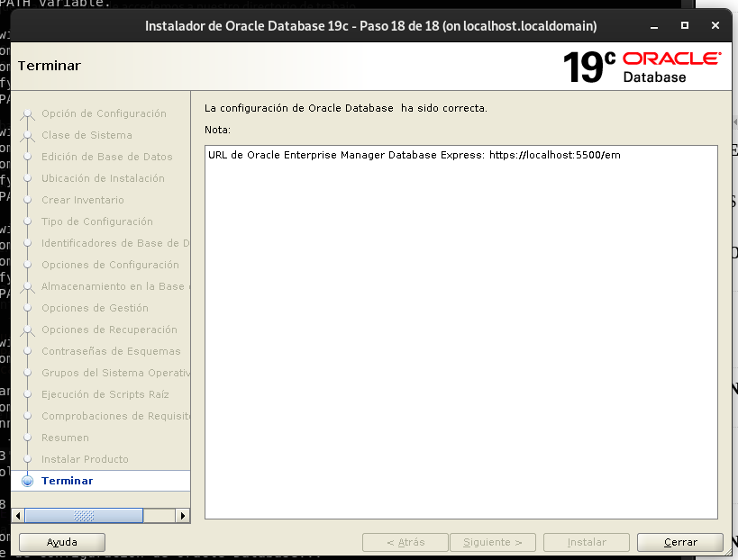Click the marker icon next to Resumen

[x=30, y=438]
